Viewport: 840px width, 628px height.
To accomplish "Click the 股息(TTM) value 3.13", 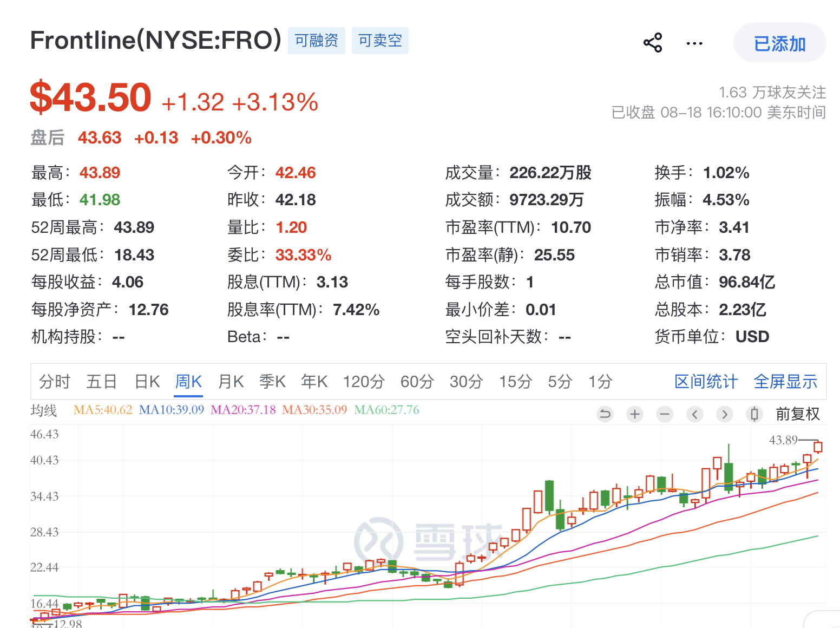I will (332, 282).
